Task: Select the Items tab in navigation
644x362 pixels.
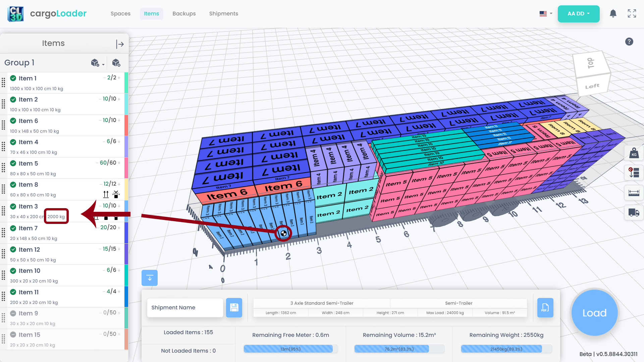Action: click(151, 14)
